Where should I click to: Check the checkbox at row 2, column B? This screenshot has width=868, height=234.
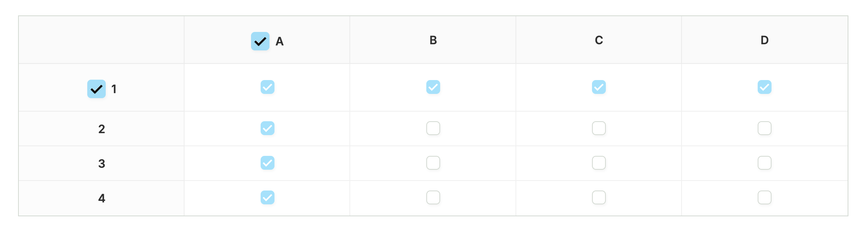tap(433, 128)
